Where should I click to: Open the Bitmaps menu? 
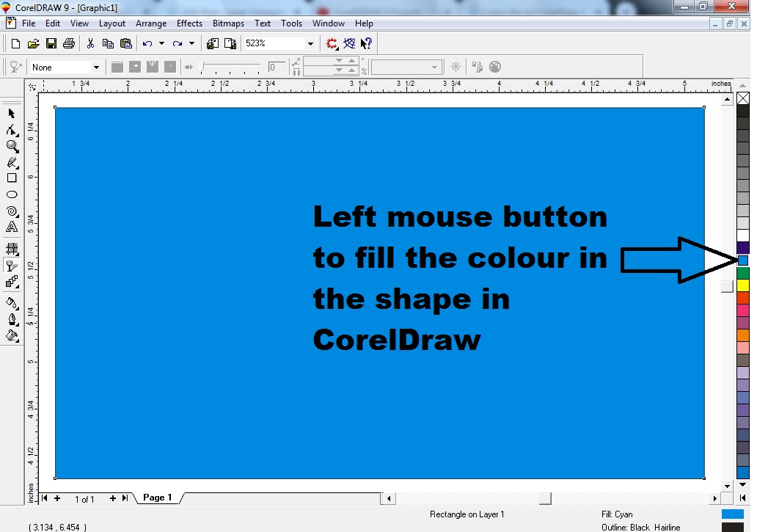(x=228, y=23)
